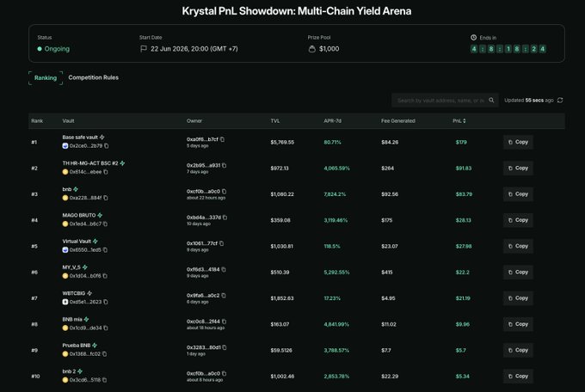Click the Ends in countdown timer

pos(508,49)
